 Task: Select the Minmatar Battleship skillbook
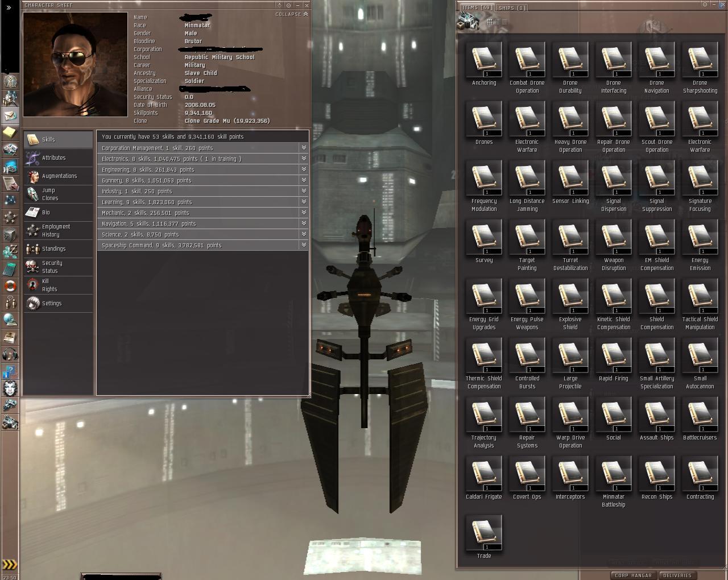[614, 482]
